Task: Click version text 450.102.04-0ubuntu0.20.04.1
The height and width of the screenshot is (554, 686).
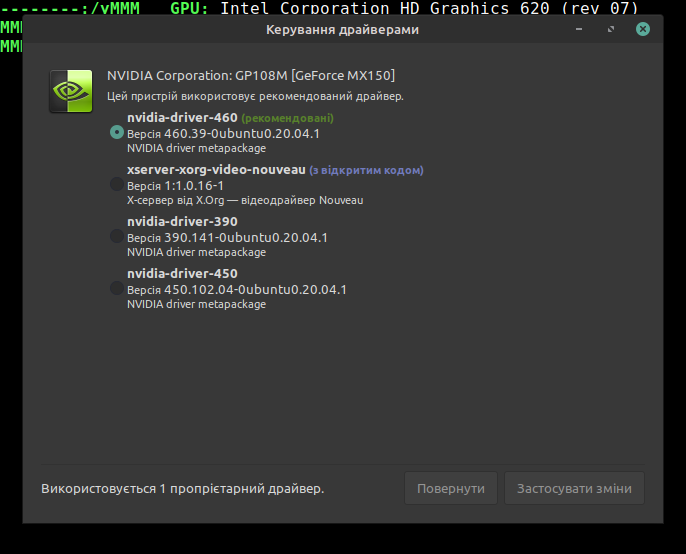Action: point(255,290)
